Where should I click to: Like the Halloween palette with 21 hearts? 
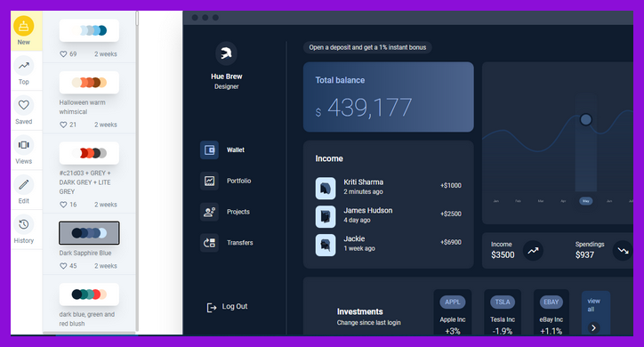63,125
